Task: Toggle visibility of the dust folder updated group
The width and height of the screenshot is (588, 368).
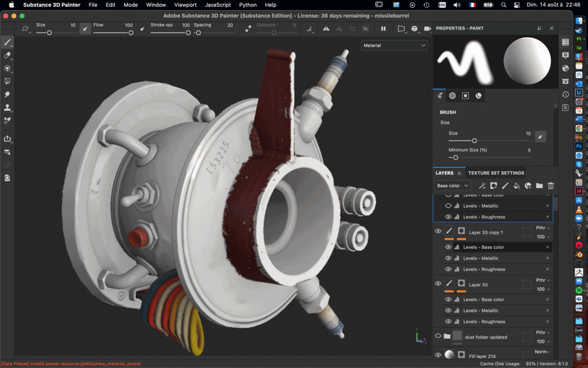Action: pyautogui.click(x=438, y=336)
